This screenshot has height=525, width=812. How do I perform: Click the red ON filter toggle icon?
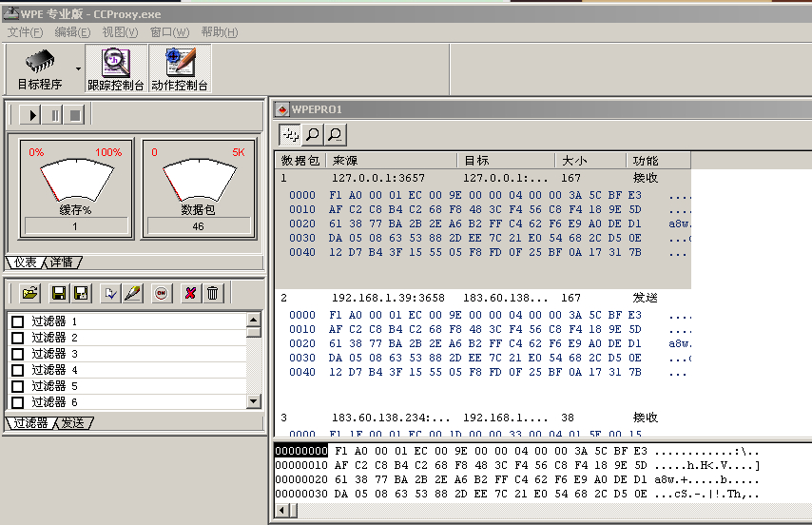pyautogui.click(x=162, y=294)
